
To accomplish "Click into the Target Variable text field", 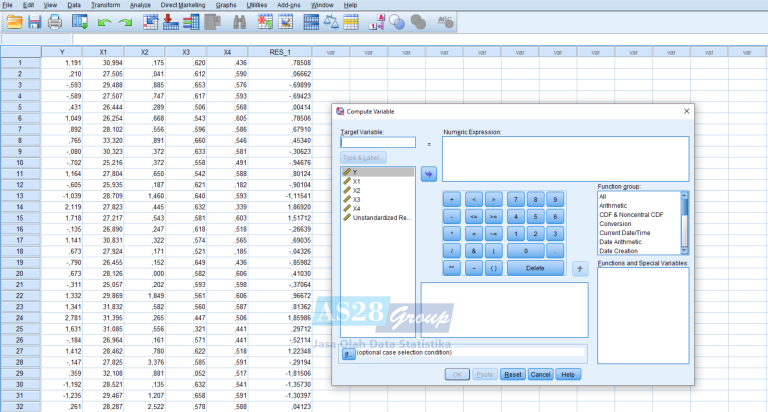I will click(377, 142).
